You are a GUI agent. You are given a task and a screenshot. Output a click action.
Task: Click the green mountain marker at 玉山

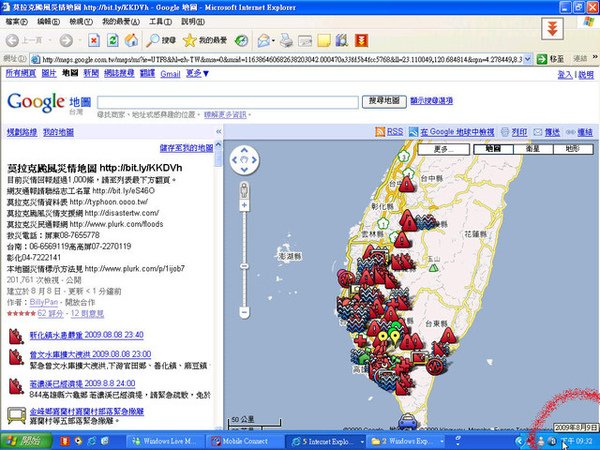tap(433, 268)
